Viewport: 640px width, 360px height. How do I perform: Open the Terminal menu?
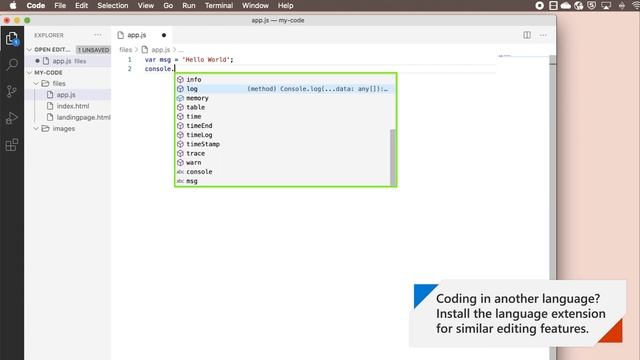point(219,5)
